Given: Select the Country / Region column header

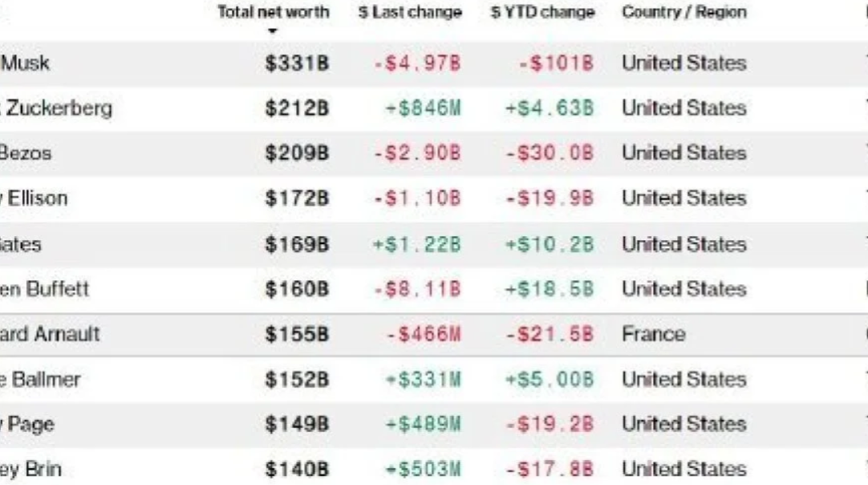Looking at the screenshot, I should point(684,11).
